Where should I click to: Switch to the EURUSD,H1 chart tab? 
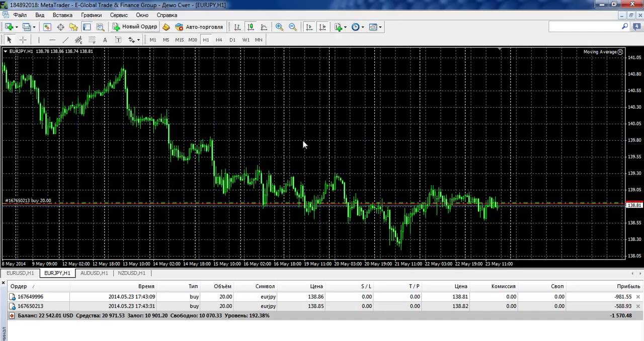[20, 273]
